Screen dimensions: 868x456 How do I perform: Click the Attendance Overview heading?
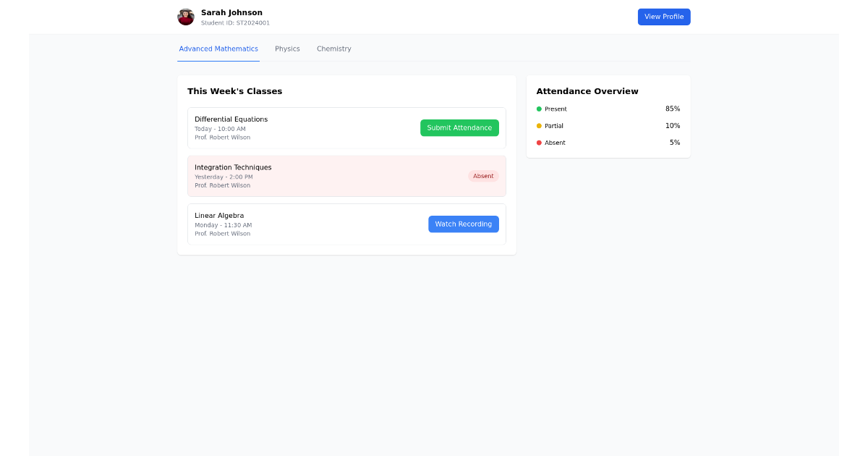click(587, 91)
